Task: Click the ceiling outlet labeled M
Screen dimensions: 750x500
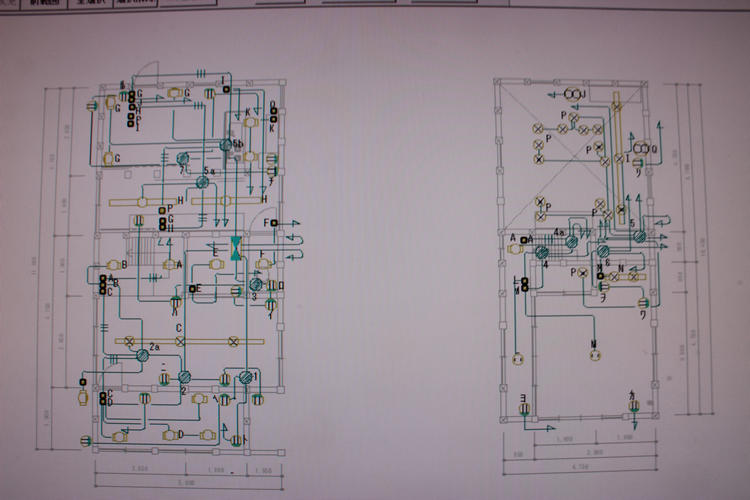Action: (x=593, y=354)
